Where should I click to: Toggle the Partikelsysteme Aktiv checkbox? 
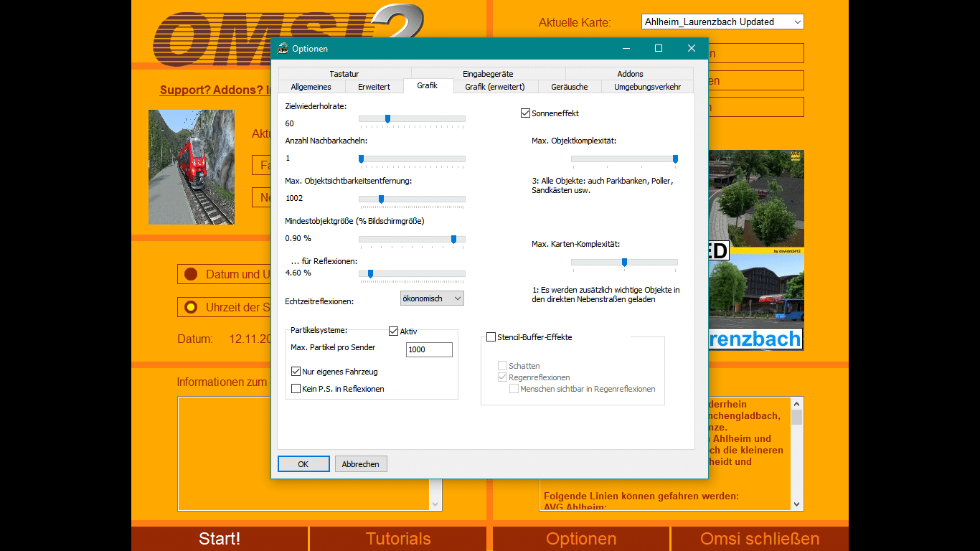coord(394,331)
